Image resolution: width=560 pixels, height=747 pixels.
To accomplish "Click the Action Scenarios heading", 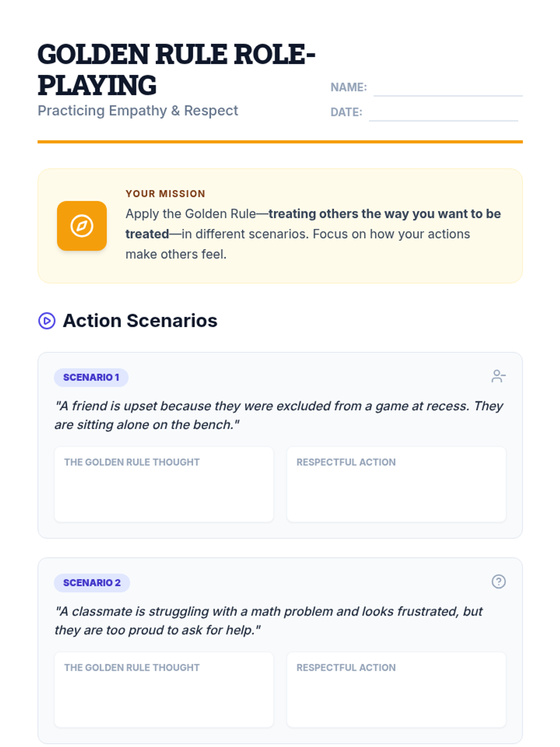I will [x=140, y=321].
